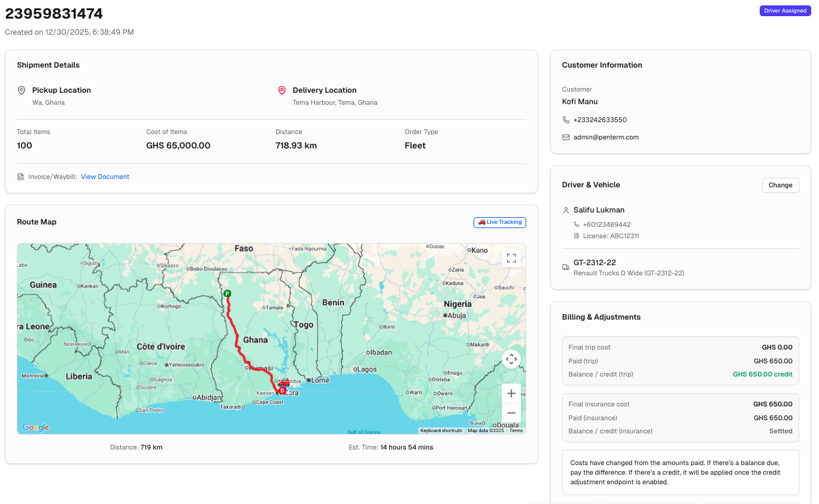Viewport: 819px width, 504px height.
Task: Click the phone icon next to Kofi Manu's number
Action: pyautogui.click(x=566, y=120)
